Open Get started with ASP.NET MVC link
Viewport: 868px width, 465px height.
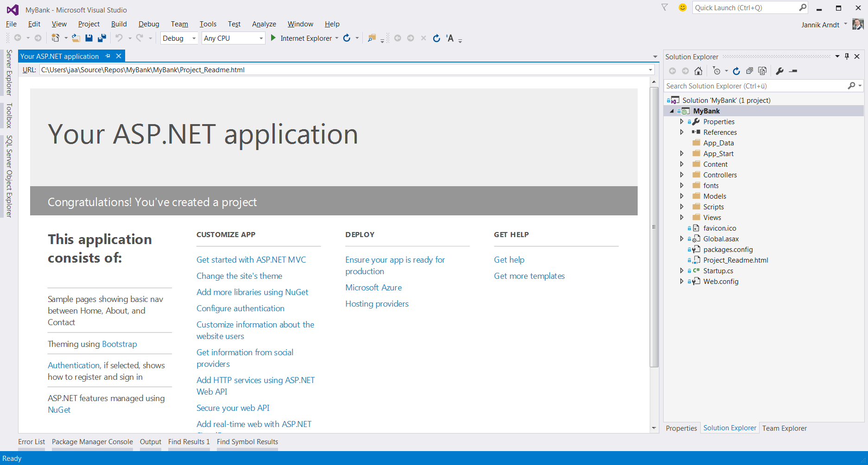point(251,260)
